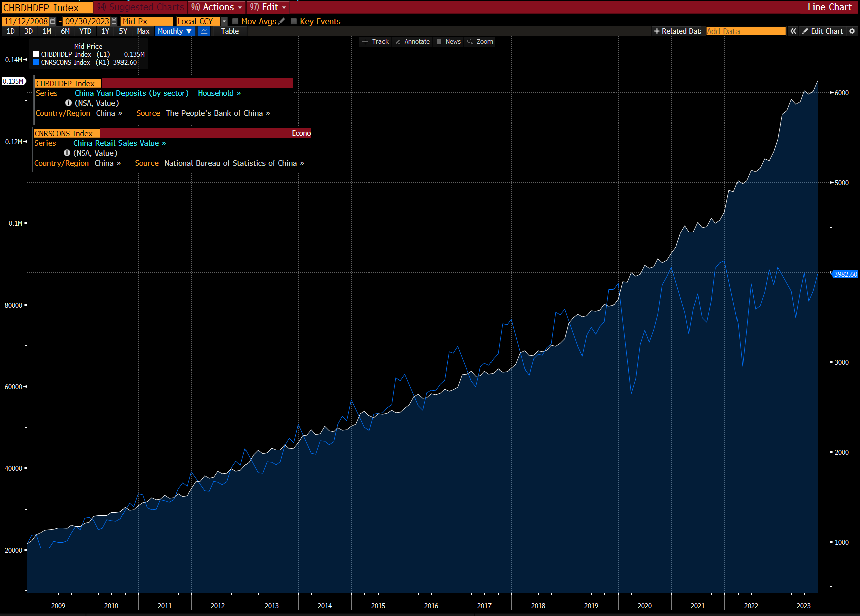The width and height of the screenshot is (860, 616).
Task: Select the 6M range tab
Action: click(65, 31)
